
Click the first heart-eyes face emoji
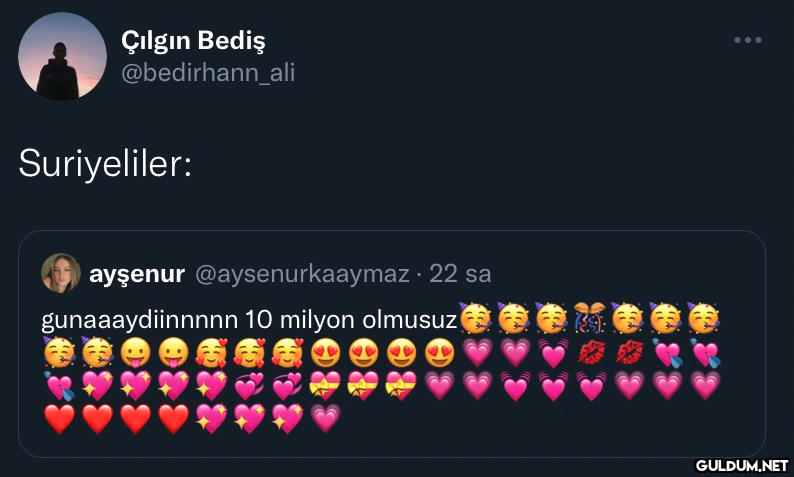tap(327, 353)
